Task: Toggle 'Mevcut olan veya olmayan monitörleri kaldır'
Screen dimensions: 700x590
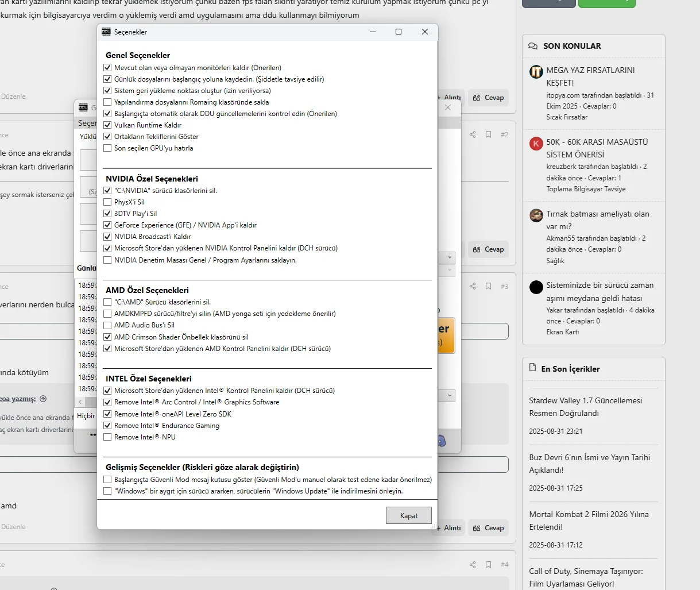Action: tap(107, 67)
